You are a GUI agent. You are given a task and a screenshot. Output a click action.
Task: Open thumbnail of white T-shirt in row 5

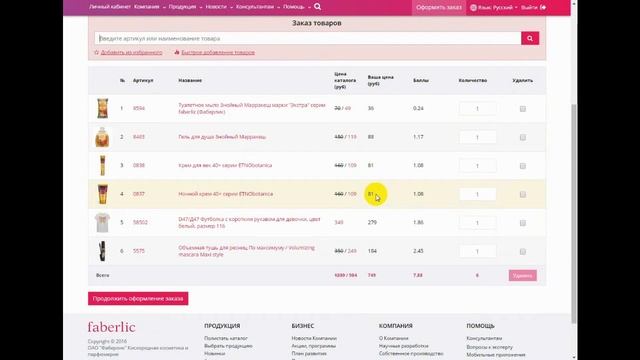pos(102,222)
